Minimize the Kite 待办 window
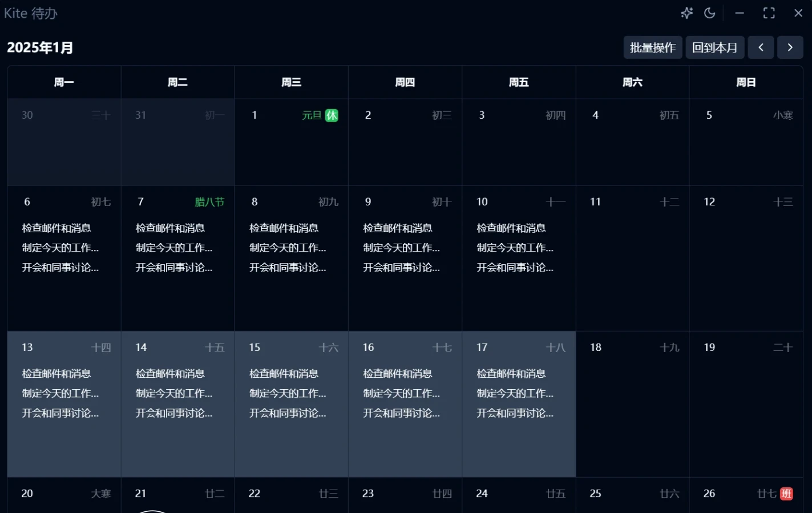812x513 pixels. [740, 13]
